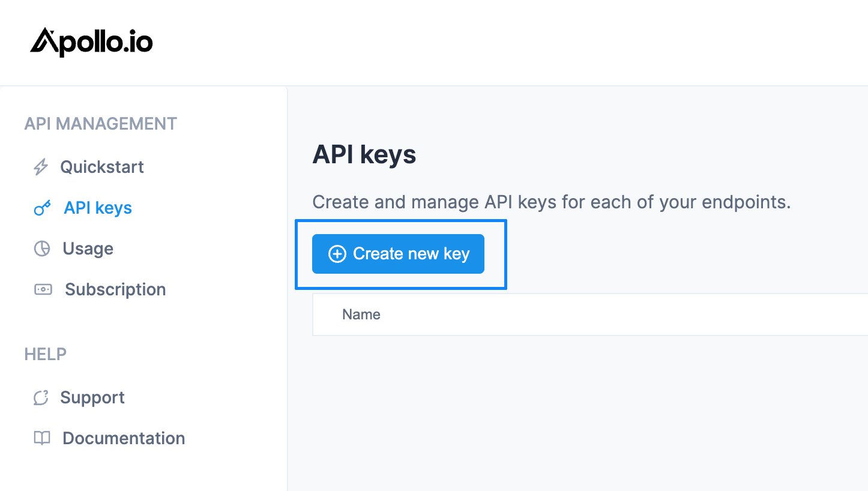Click the Name column header

[361, 315]
